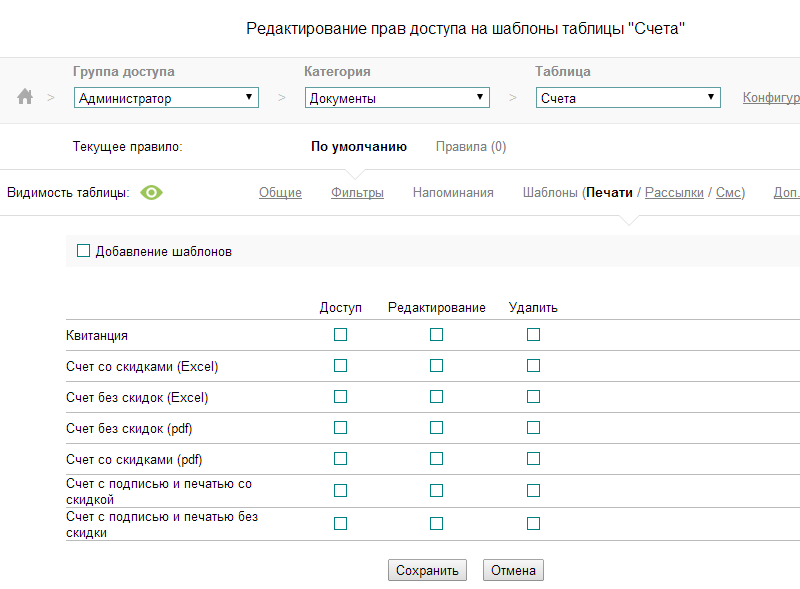Enable the Добавление шаблонов checkbox

(x=83, y=251)
